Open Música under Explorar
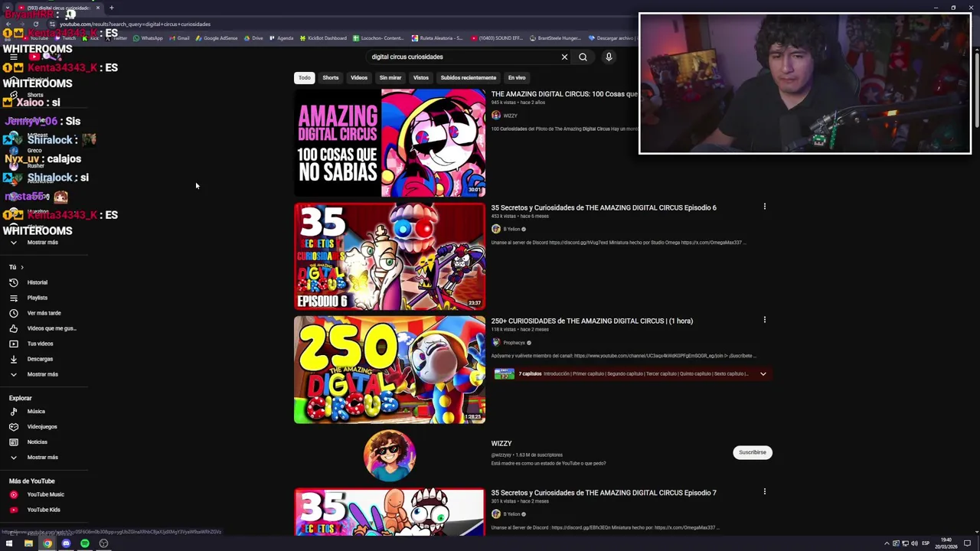The width and height of the screenshot is (980, 551). pyautogui.click(x=36, y=411)
